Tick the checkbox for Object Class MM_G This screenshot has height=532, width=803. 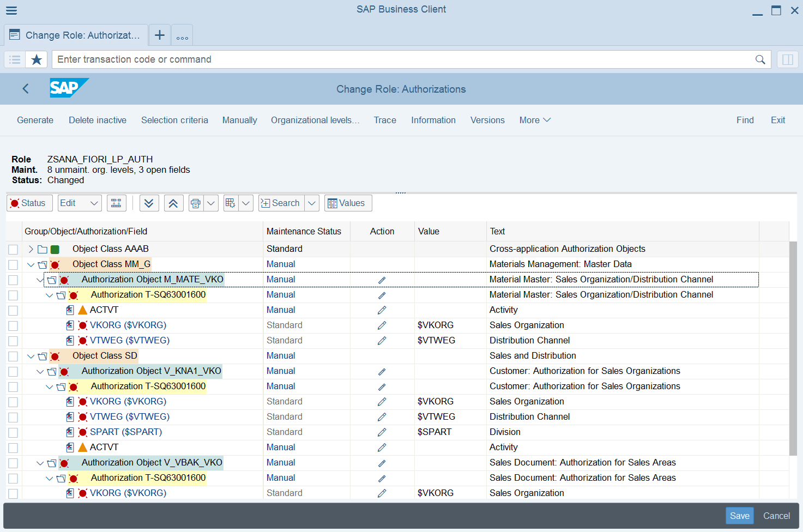coord(13,264)
